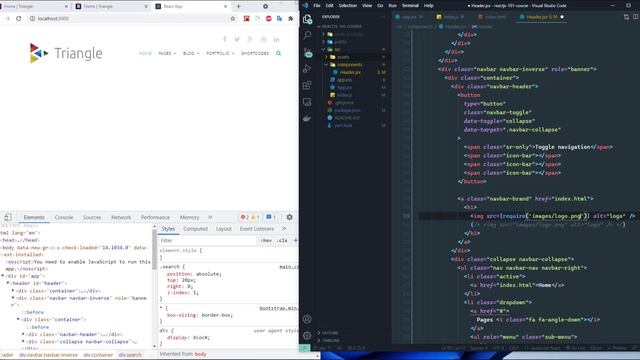Click the DevTools settings gear icon

pyautogui.click(x=289, y=217)
